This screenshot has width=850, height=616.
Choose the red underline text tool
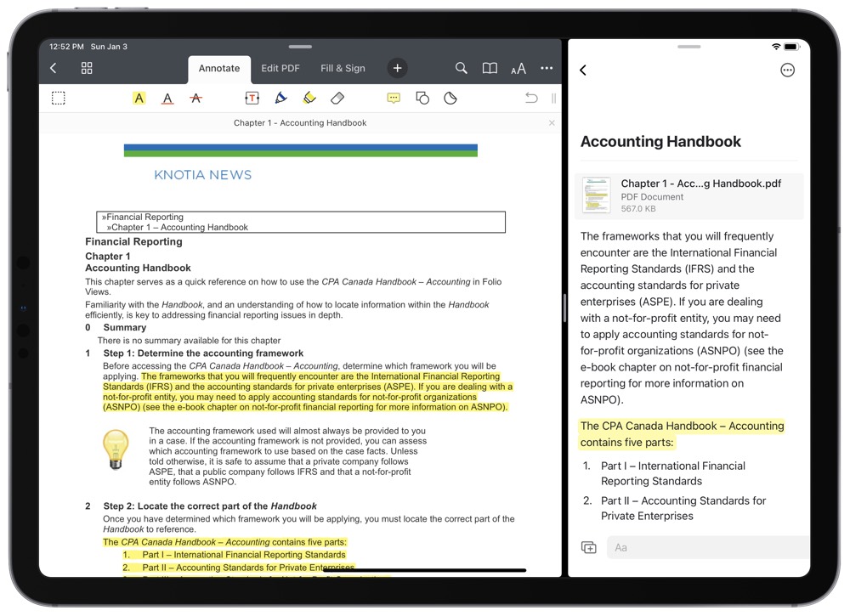(x=167, y=99)
